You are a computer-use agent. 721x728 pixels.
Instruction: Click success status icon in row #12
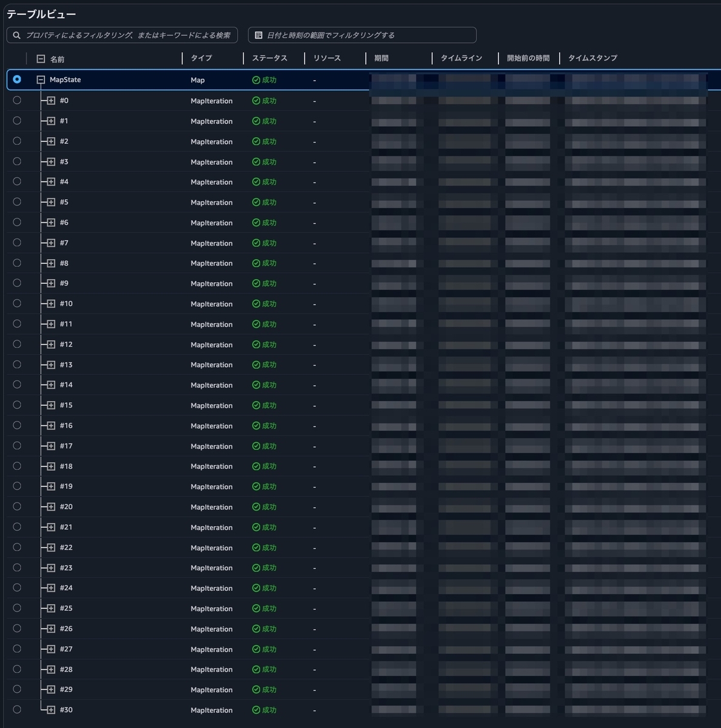pyautogui.click(x=256, y=345)
